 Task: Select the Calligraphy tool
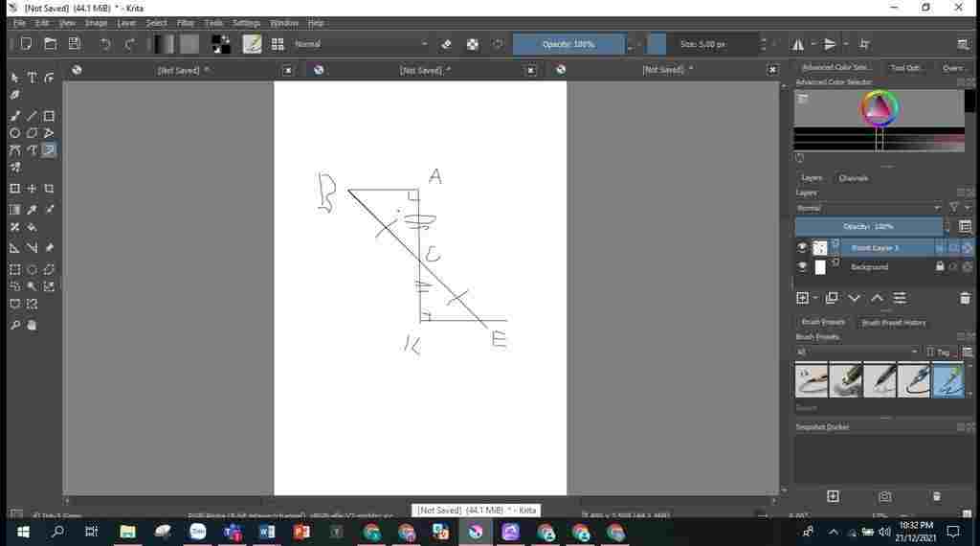[x=15, y=95]
